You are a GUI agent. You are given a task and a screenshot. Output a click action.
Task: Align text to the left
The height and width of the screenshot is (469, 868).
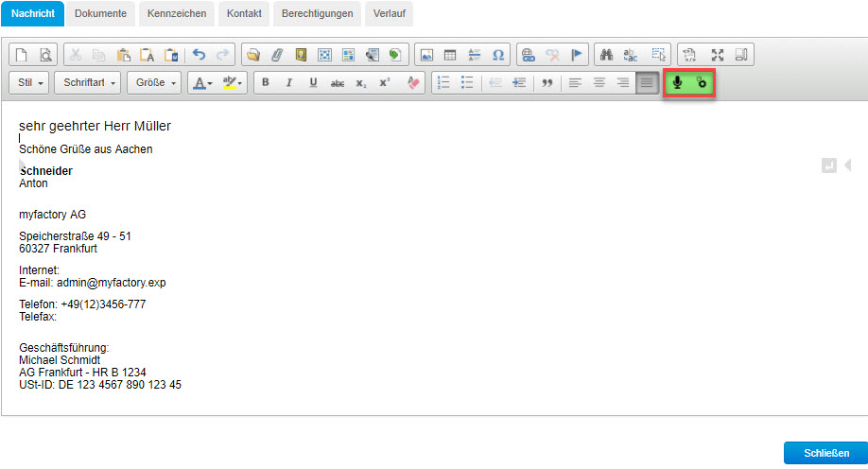(x=575, y=83)
